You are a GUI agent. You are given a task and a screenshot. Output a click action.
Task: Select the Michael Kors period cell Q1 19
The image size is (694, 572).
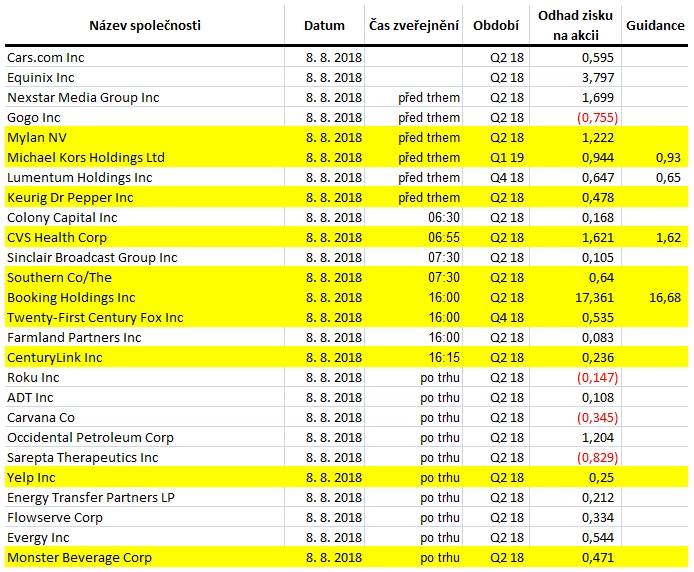point(507,158)
